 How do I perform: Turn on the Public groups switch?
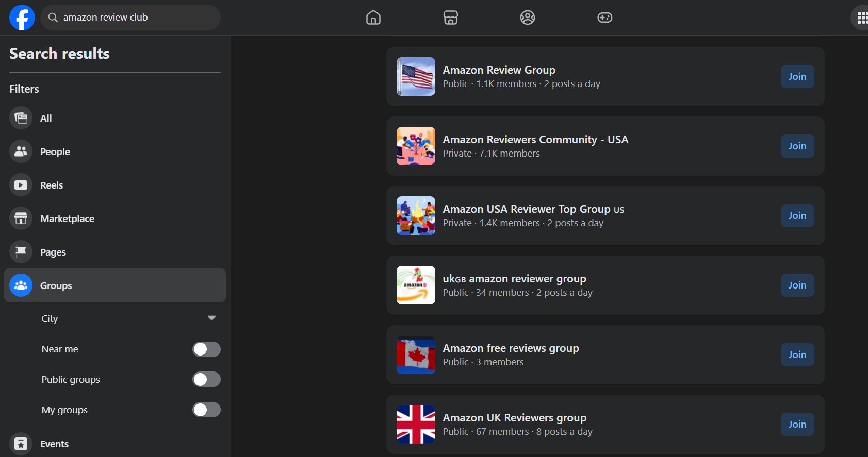point(206,380)
